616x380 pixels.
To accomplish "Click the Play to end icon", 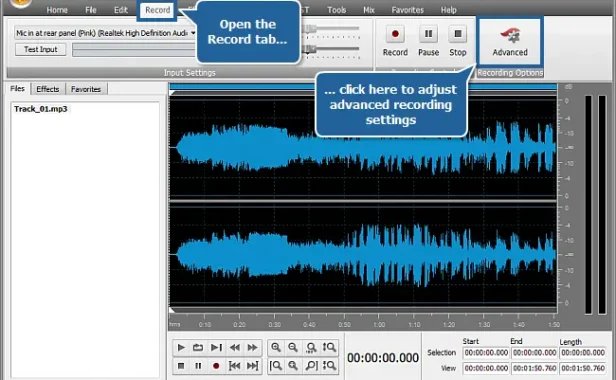I will click(216, 347).
